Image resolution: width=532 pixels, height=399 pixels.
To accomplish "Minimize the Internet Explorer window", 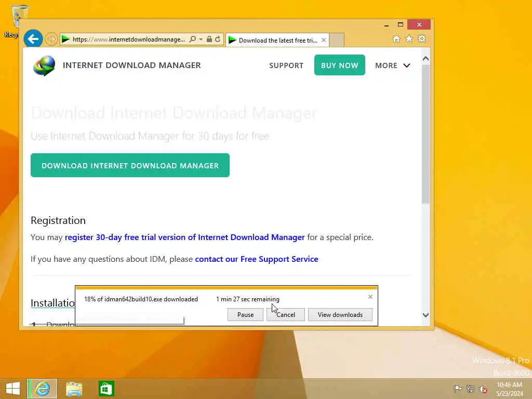I will pos(387,25).
